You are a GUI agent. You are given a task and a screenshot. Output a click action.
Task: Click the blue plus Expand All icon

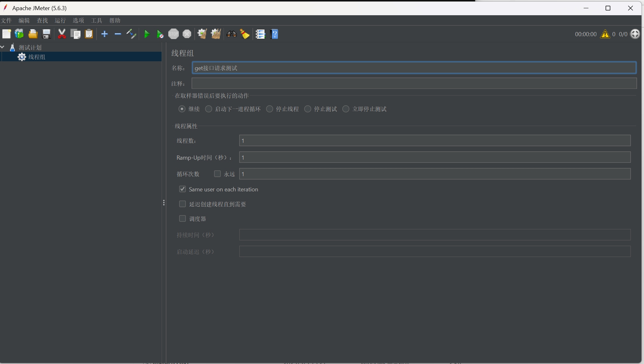pyautogui.click(x=104, y=34)
